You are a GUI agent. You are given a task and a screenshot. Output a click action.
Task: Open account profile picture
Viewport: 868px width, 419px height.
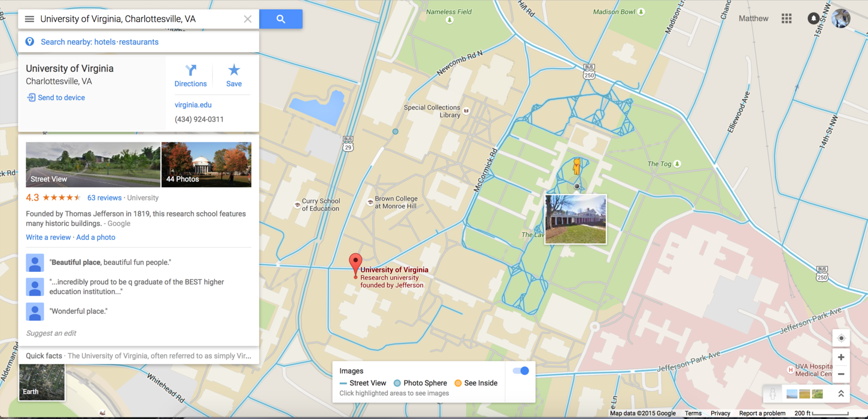pos(841,18)
